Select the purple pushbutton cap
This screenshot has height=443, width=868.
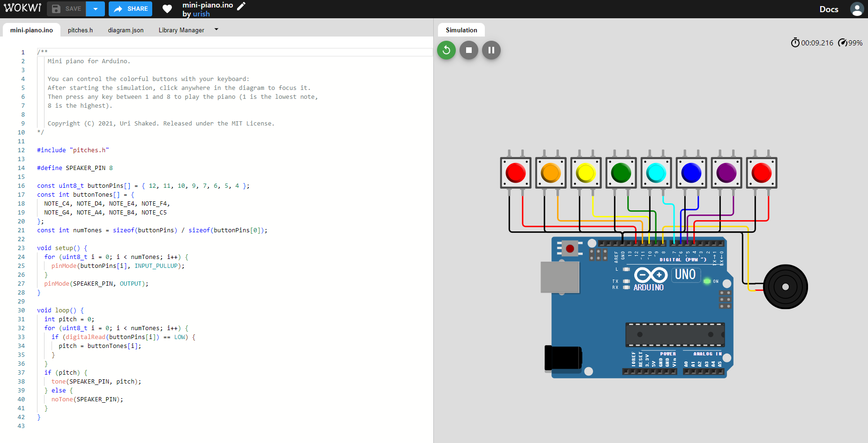coord(726,172)
